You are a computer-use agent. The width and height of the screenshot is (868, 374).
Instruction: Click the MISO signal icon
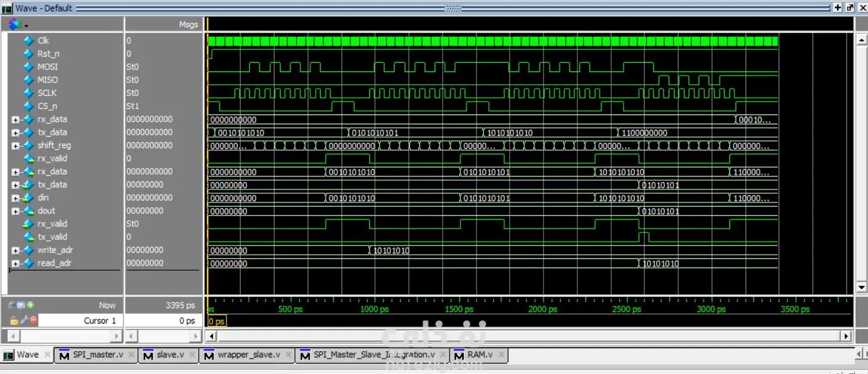coord(28,80)
